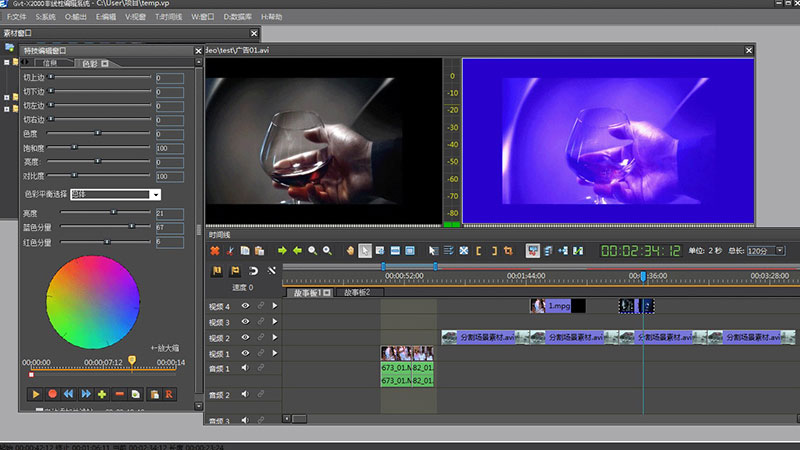Click the green right arrow icon in timeline toolbar
This screenshot has height=450, width=800.
click(x=282, y=250)
